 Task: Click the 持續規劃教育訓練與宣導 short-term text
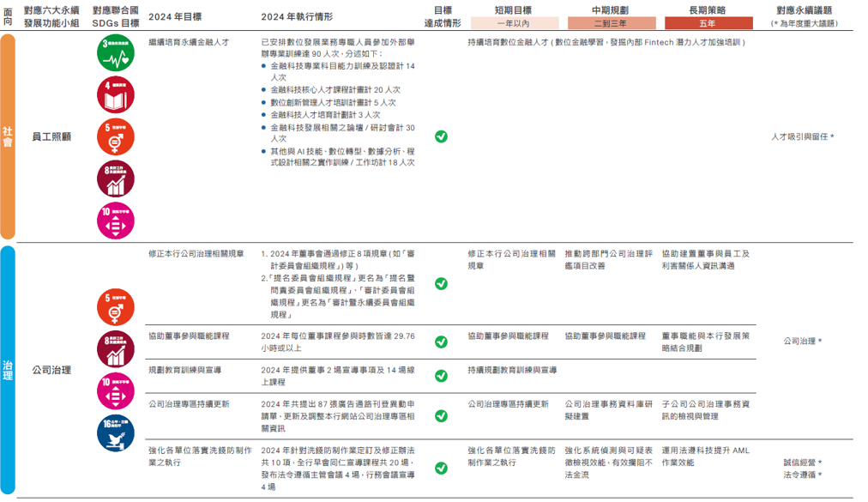[512, 370]
